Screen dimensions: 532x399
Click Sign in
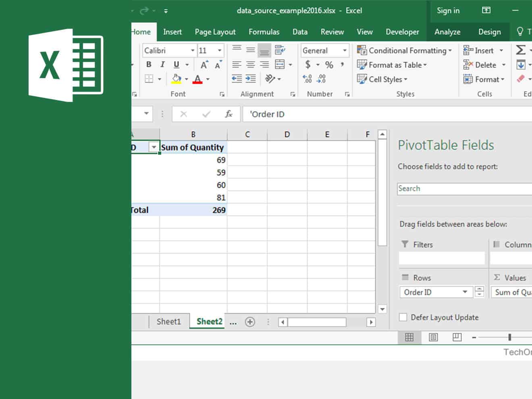pos(448,11)
